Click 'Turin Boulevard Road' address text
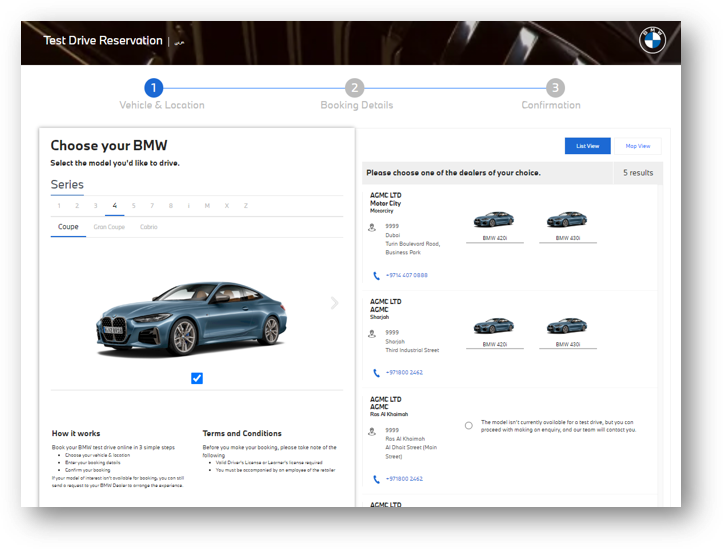The height and width of the screenshot is (549, 723). click(412, 244)
